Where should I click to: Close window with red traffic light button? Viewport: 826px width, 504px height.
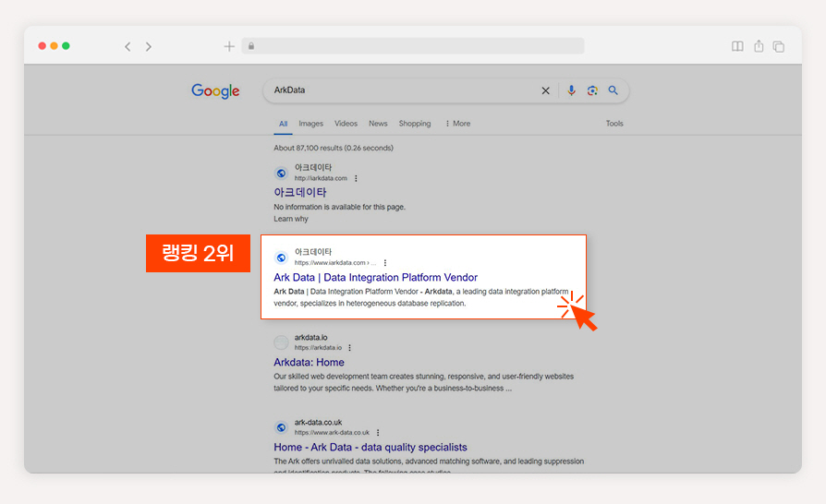pos(43,46)
